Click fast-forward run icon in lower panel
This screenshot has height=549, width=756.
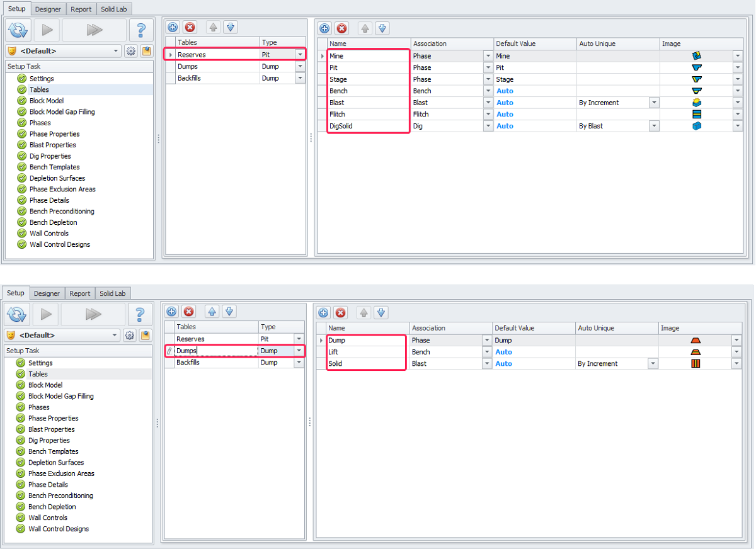(93, 314)
